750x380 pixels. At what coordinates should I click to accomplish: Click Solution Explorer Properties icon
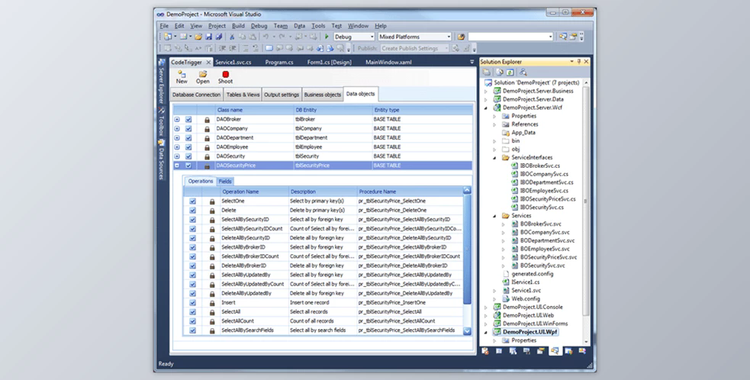[487, 72]
